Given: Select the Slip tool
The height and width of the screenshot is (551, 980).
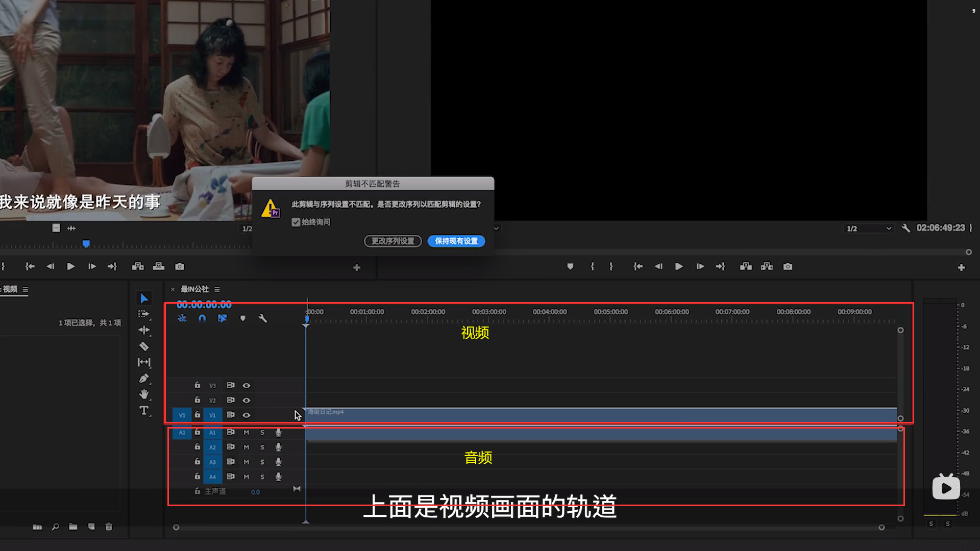Looking at the screenshot, I should pyautogui.click(x=144, y=362).
